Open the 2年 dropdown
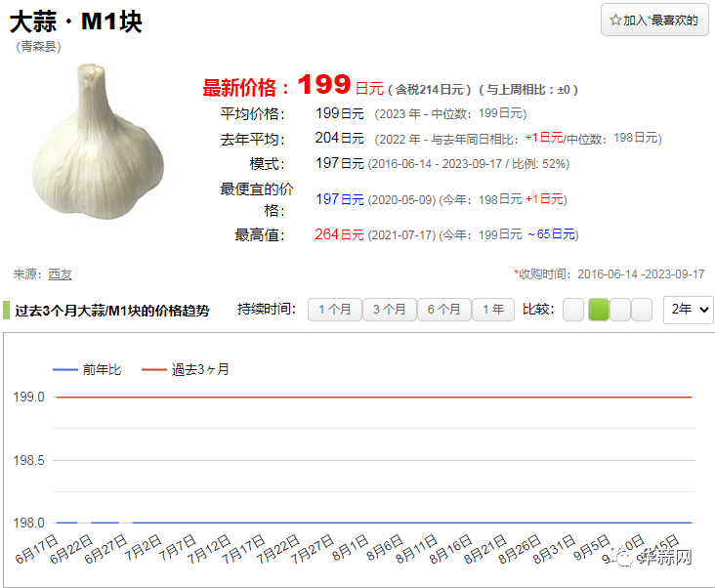715x588 pixels. point(689,310)
